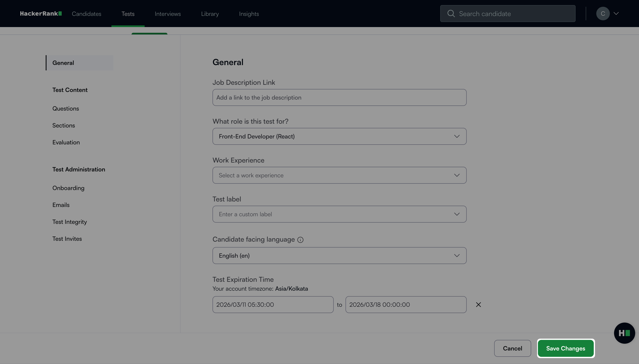Switch to the Interviews tab
The height and width of the screenshot is (364, 639).
coord(167,14)
